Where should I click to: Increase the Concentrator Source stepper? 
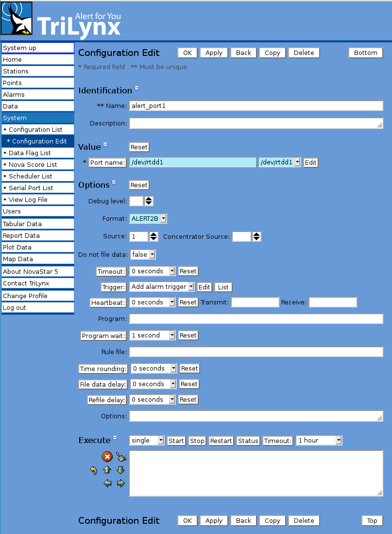coord(256,234)
